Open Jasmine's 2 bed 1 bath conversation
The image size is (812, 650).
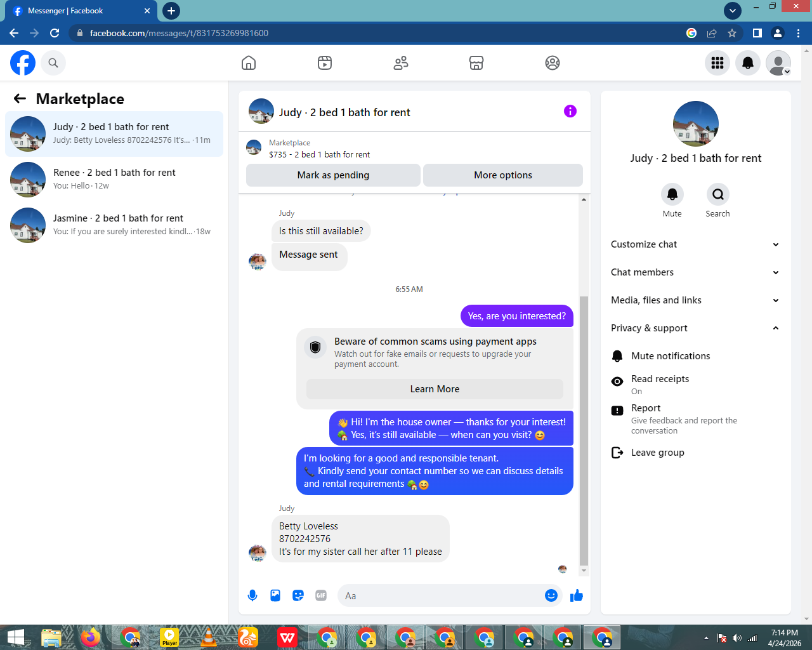pos(114,225)
